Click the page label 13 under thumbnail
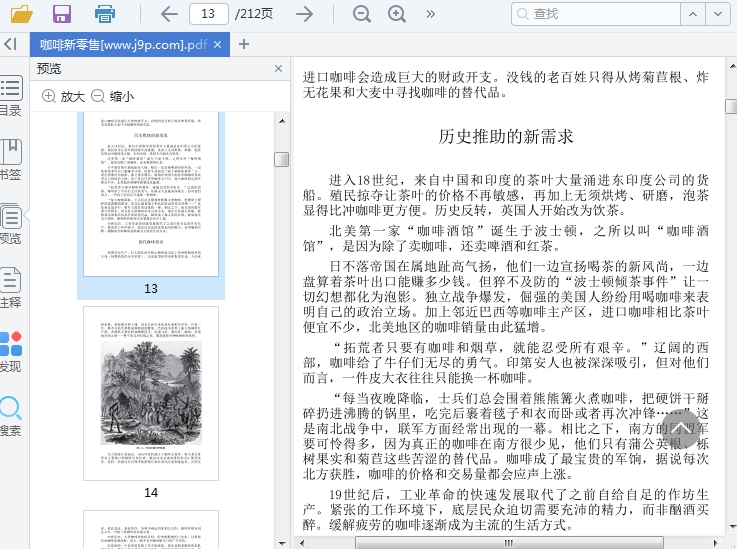The width and height of the screenshot is (737, 549). click(x=151, y=289)
